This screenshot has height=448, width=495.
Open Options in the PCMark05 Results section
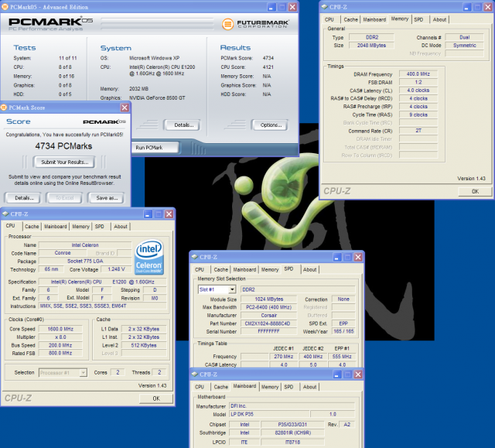(x=270, y=125)
